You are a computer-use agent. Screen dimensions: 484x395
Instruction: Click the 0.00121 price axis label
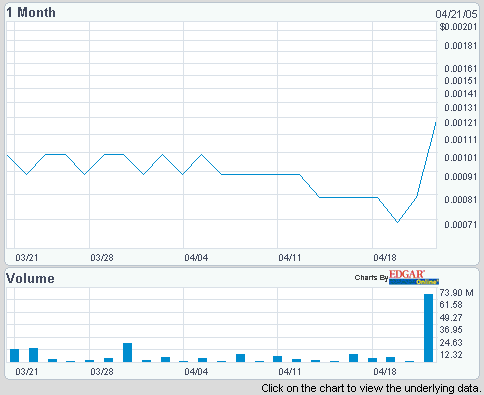click(x=461, y=123)
